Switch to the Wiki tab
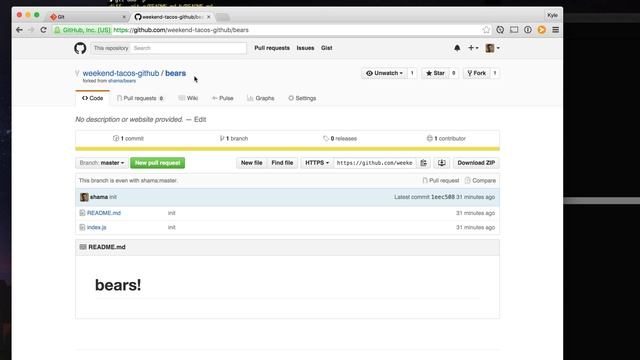The image size is (640, 360). [188, 98]
